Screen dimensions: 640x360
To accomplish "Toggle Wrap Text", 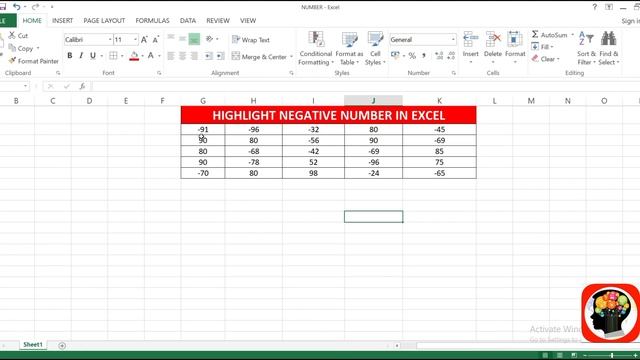I will [251, 40].
